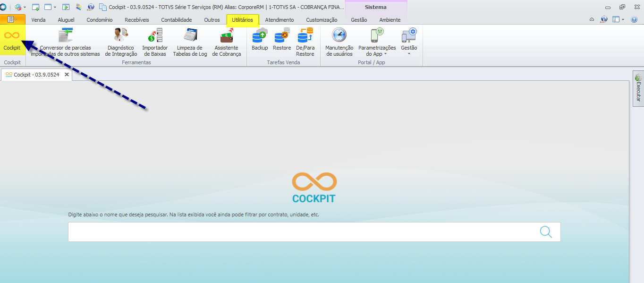644x283 pixels.
Task: Focus the Cockpit search input field
Action: click(314, 232)
